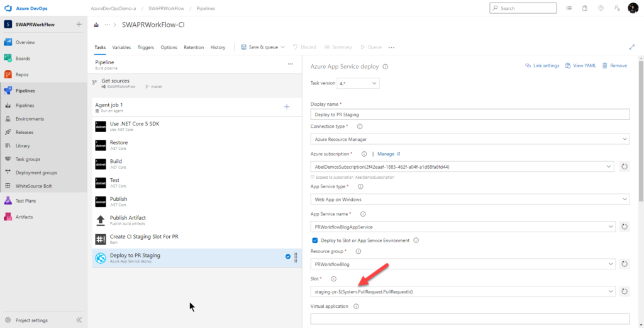Click the info icon next to Slot label
644x328 pixels.
[x=333, y=278]
